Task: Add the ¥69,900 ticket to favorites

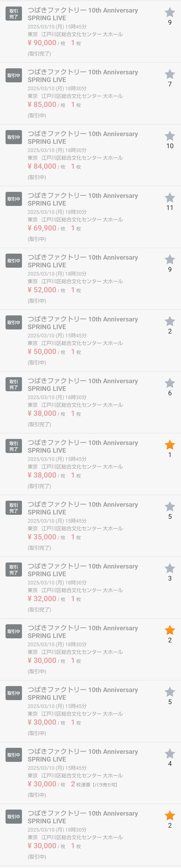Action: pos(170,198)
